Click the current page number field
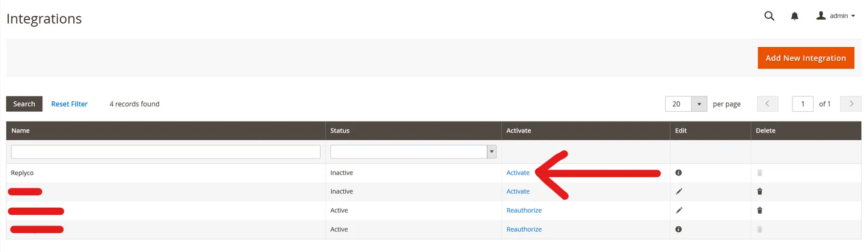Image resolution: width=868 pixels, height=252 pixels. pos(802,104)
